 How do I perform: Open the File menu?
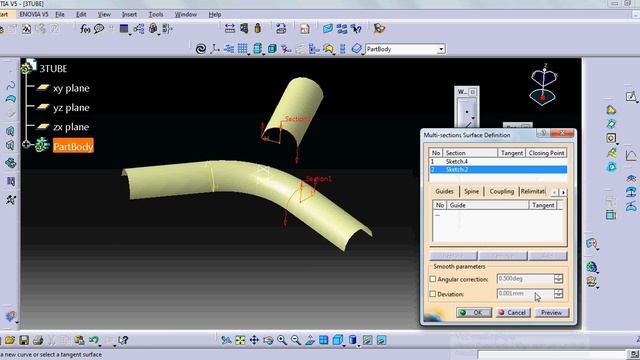pos(60,14)
